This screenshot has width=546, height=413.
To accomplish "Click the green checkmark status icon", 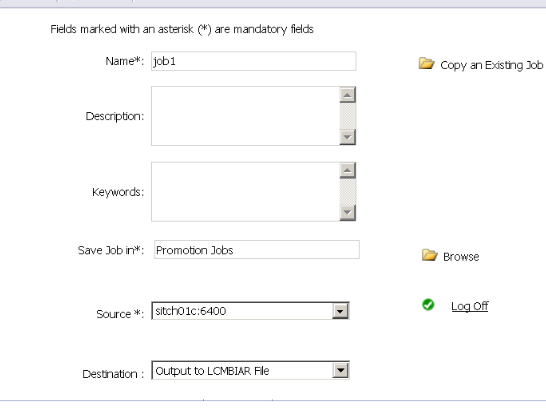I will tap(428, 305).
